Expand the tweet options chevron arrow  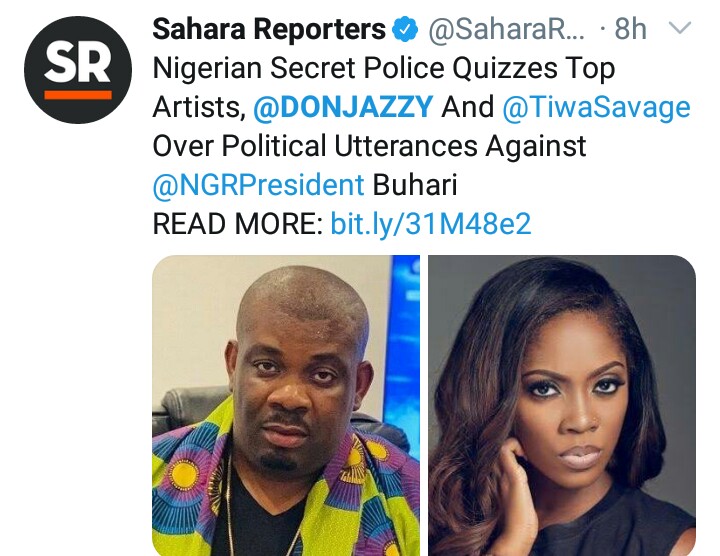click(x=680, y=30)
